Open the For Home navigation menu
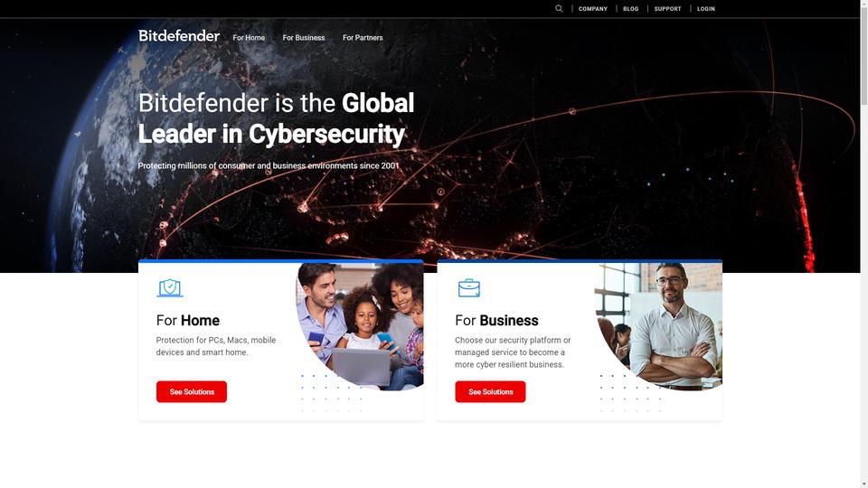This screenshot has width=868, height=488. pos(249,38)
